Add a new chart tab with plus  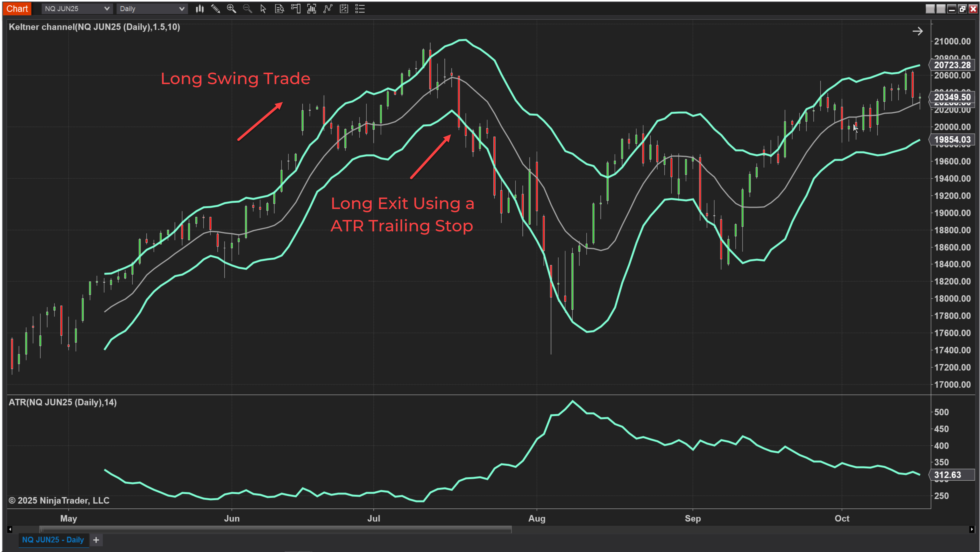tap(96, 540)
